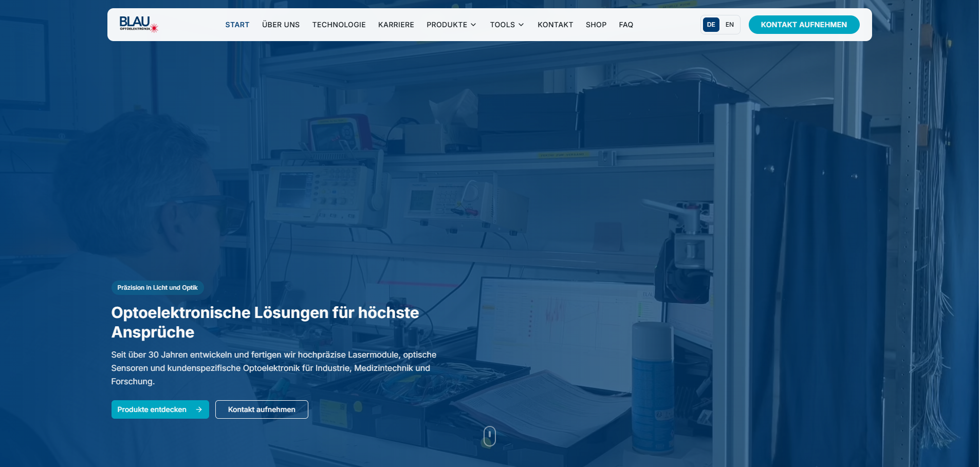Visit the SHOP page

tap(596, 25)
